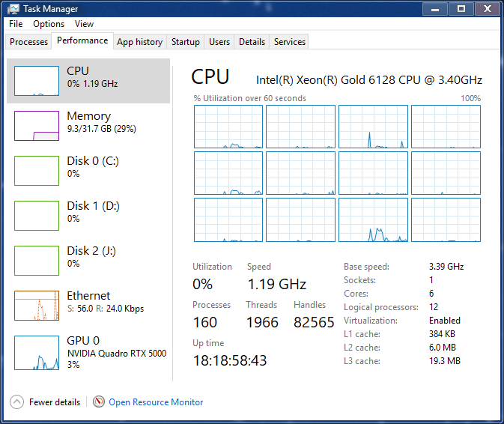Click the first logical processor graph
The image size is (504, 424).
click(228, 127)
